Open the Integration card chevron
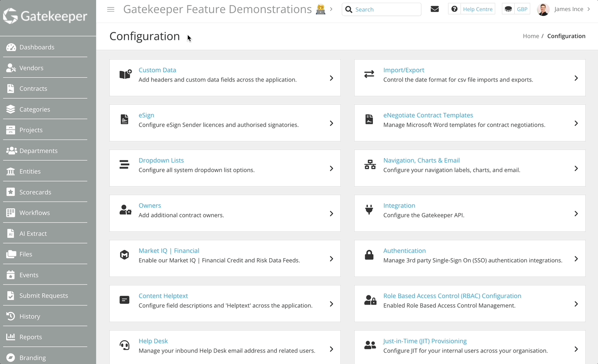 pyautogui.click(x=576, y=213)
